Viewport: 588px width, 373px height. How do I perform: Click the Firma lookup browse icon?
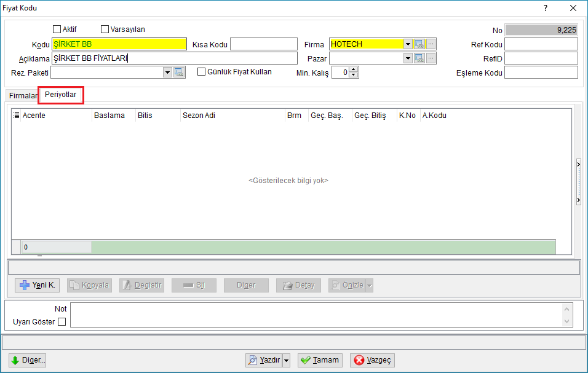(419, 44)
